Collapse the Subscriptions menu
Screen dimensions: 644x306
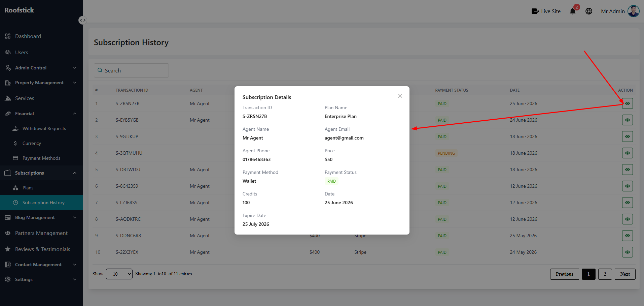click(x=41, y=173)
